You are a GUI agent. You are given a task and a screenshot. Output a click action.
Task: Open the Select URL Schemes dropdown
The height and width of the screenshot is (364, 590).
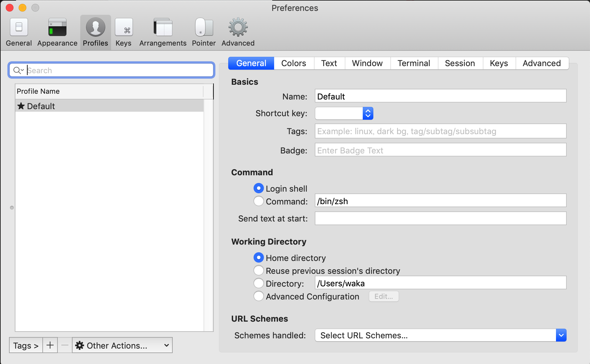[x=561, y=335]
